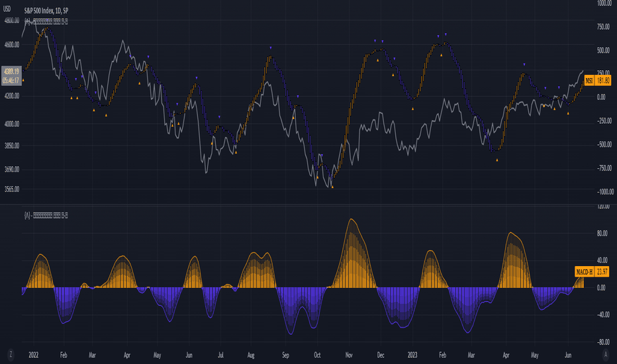The height and width of the screenshot is (364, 617).
Task: Click the -500.00 label on the MSI scale
Action: (604, 144)
